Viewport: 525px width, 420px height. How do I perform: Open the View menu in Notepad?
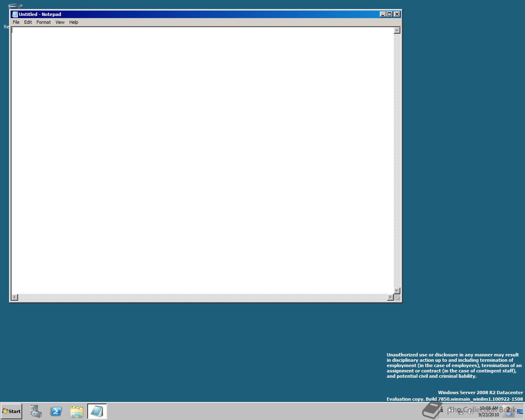pos(60,22)
